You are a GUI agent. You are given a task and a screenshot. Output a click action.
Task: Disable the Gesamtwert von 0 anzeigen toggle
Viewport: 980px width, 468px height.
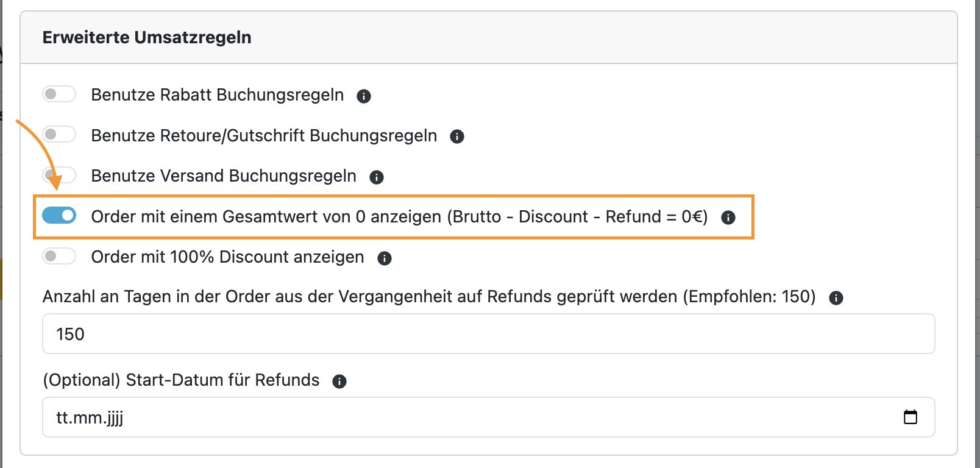59,215
